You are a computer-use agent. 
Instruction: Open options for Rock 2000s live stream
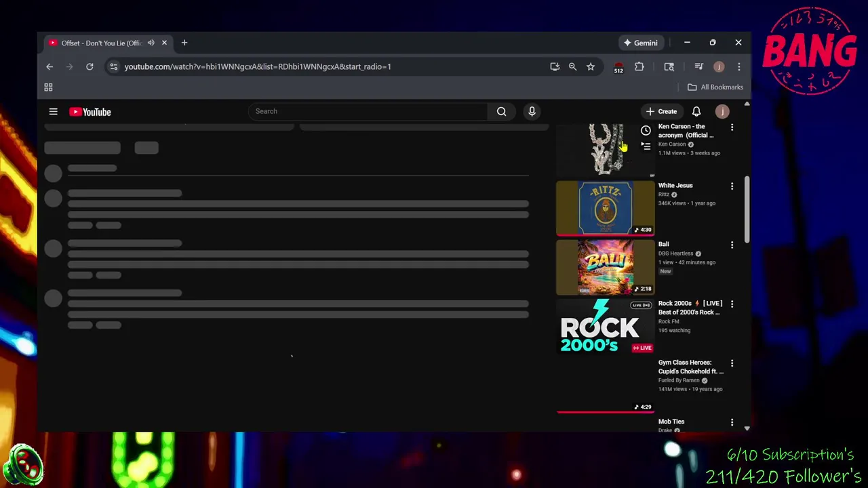click(732, 304)
